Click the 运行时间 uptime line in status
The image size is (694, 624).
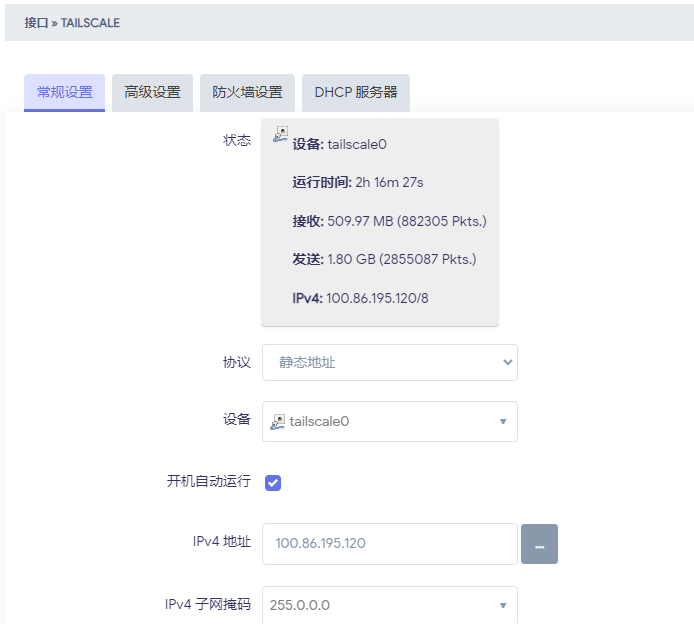358,182
